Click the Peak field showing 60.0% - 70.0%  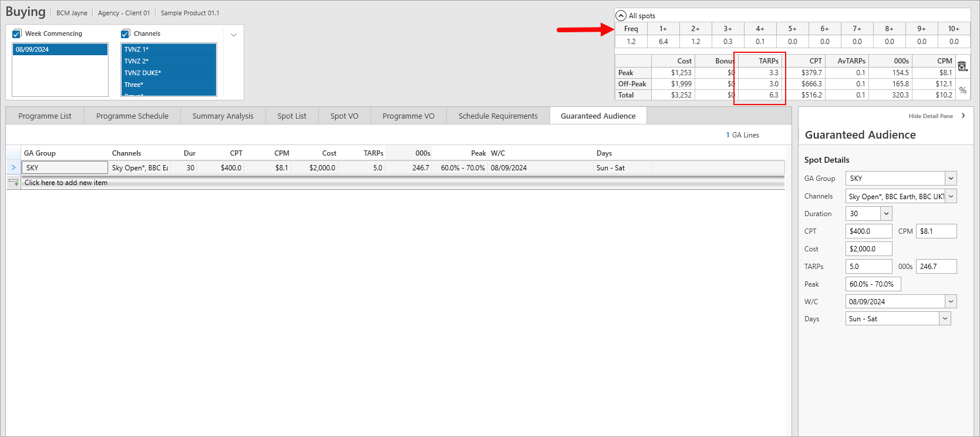click(x=873, y=284)
